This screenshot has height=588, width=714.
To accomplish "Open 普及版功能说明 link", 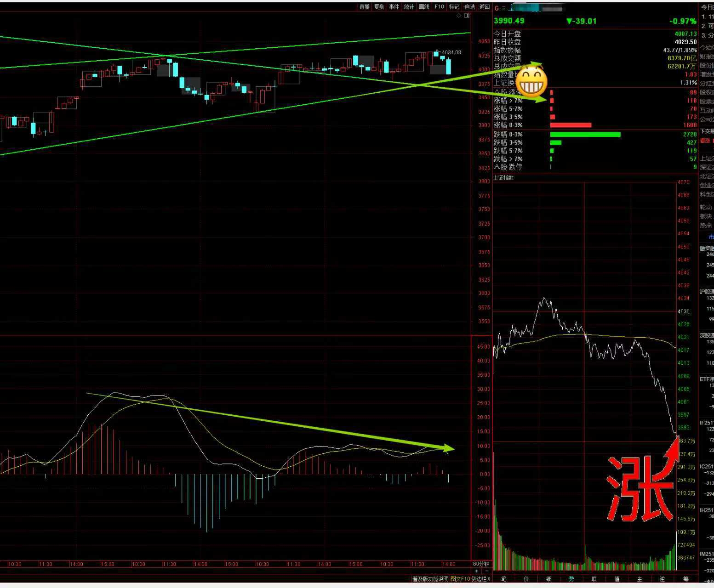I will [x=430, y=579].
